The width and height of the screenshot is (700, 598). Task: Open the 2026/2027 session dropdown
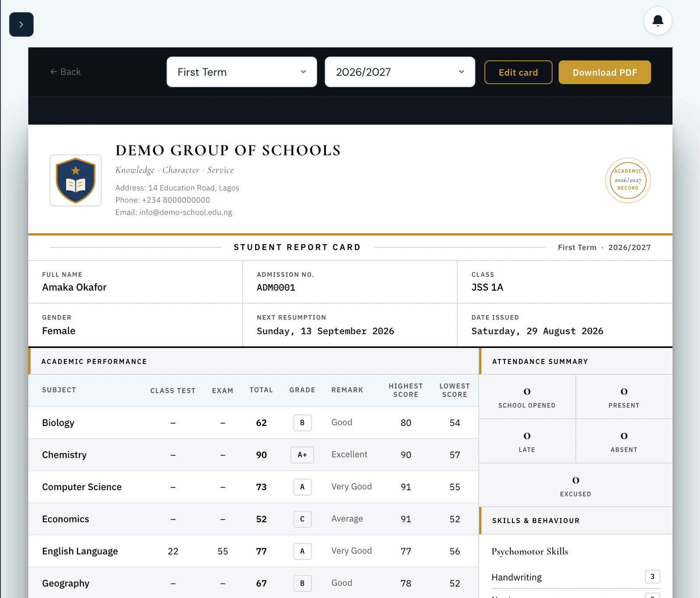coord(400,72)
